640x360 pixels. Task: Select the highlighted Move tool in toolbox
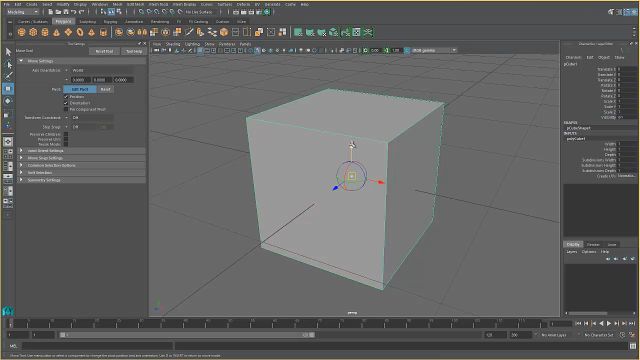click(8, 89)
